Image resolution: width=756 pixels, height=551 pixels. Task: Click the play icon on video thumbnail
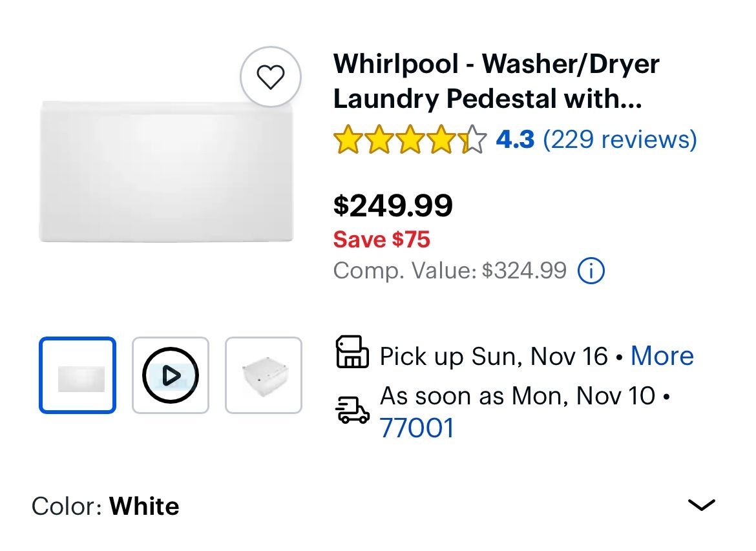point(170,375)
